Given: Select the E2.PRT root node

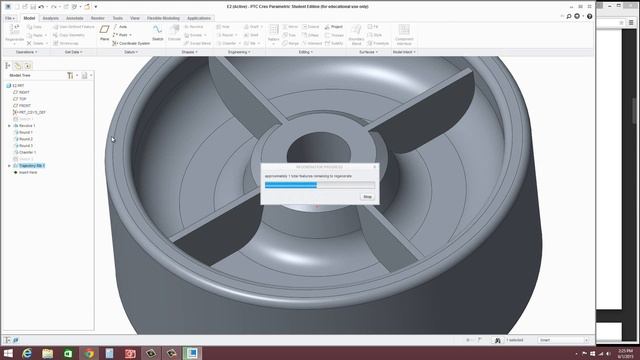Looking at the screenshot, I should [x=16, y=86].
